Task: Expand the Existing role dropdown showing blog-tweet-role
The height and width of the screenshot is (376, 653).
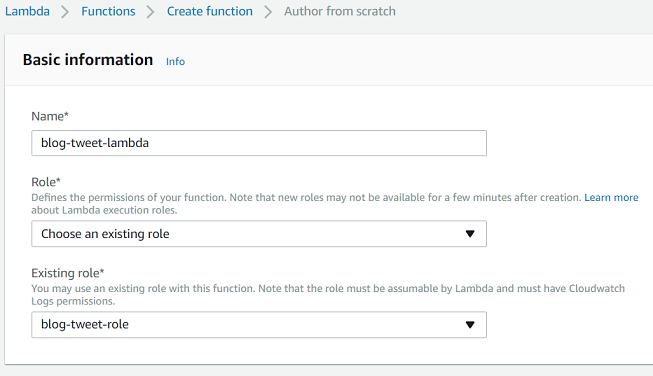Action: click(259, 324)
